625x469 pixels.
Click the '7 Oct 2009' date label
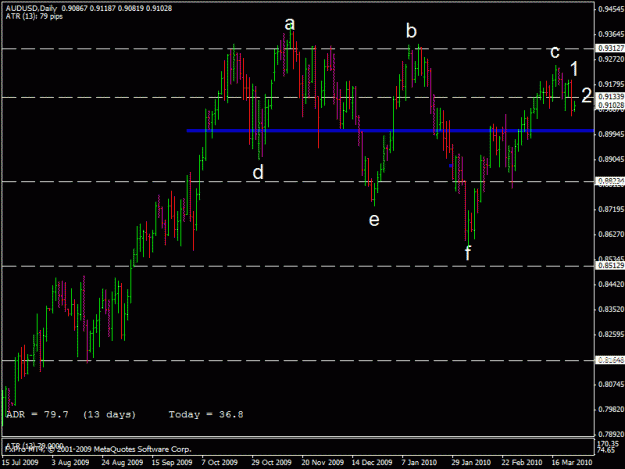(x=219, y=463)
